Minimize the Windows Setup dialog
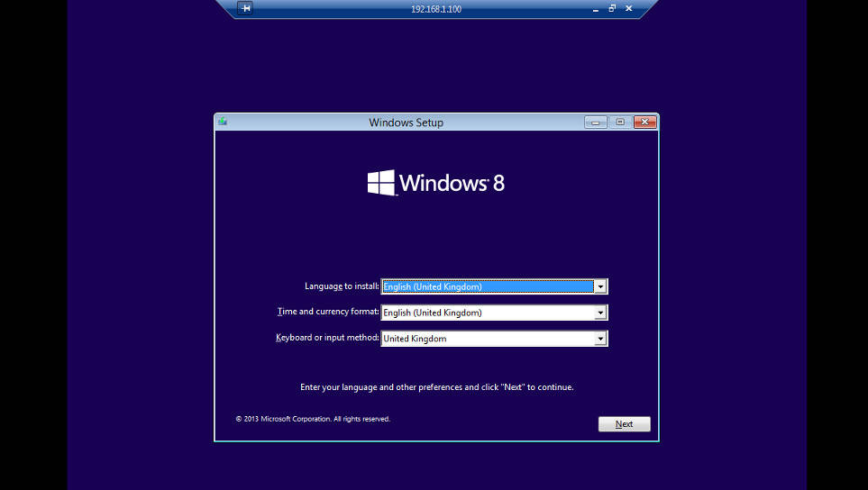 click(596, 122)
